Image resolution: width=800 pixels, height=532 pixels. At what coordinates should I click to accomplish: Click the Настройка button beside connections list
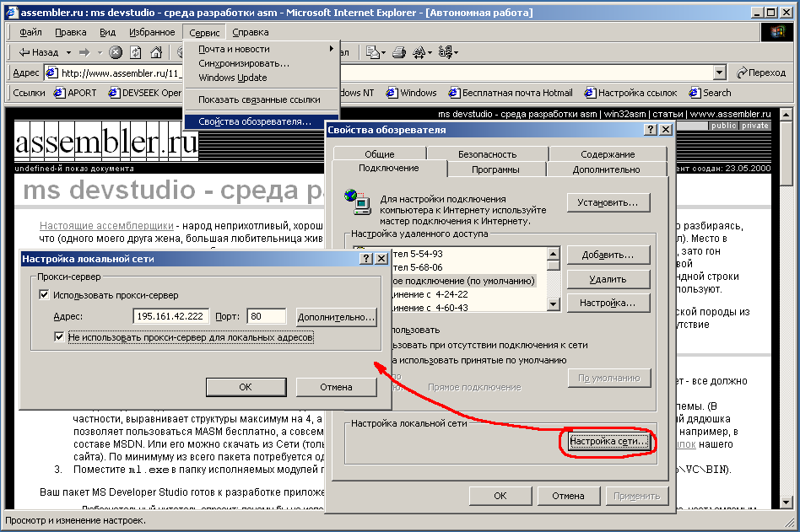(x=608, y=303)
